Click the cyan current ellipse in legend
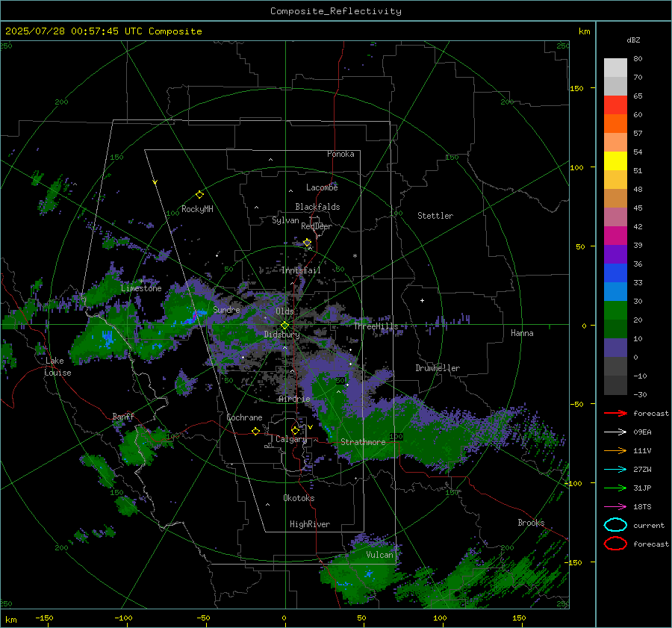The height and width of the screenshot is (628, 672). coord(615,525)
